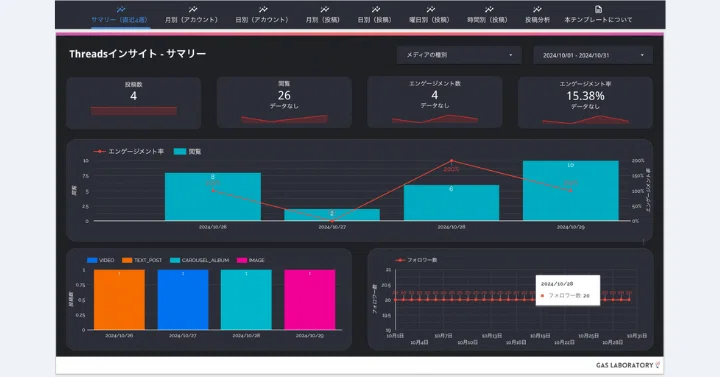Open the 月別（投稿） page tab

click(323, 15)
